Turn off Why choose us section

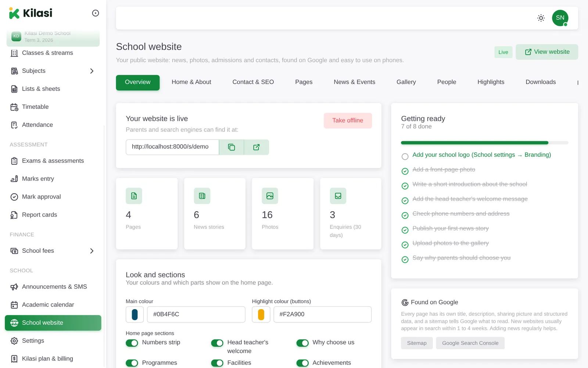302,343
